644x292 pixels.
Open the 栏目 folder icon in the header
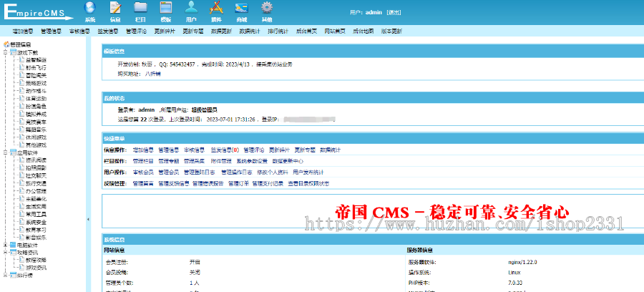point(140,7)
